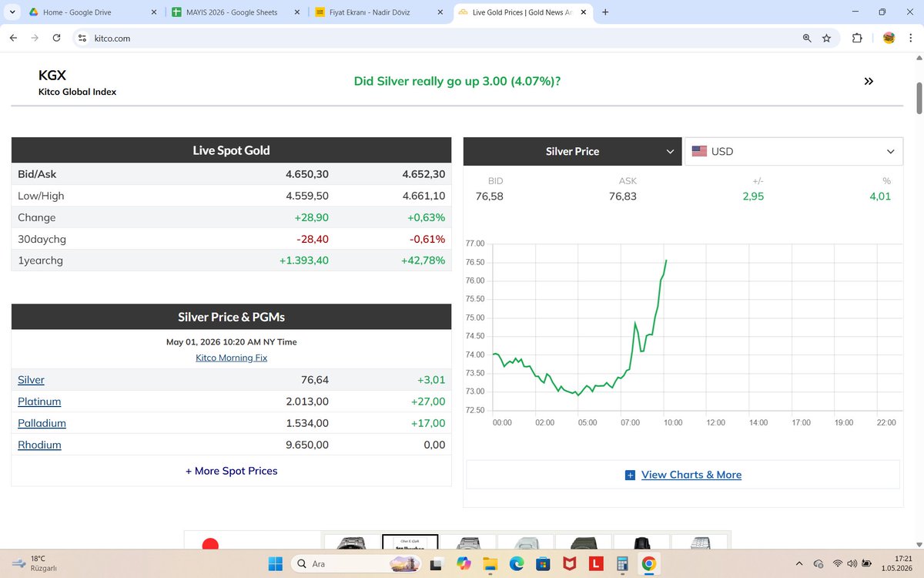This screenshot has width=924, height=578.
Task: Open the Platinum spot price link
Action: pyautogui.click(x=39, y=402)
